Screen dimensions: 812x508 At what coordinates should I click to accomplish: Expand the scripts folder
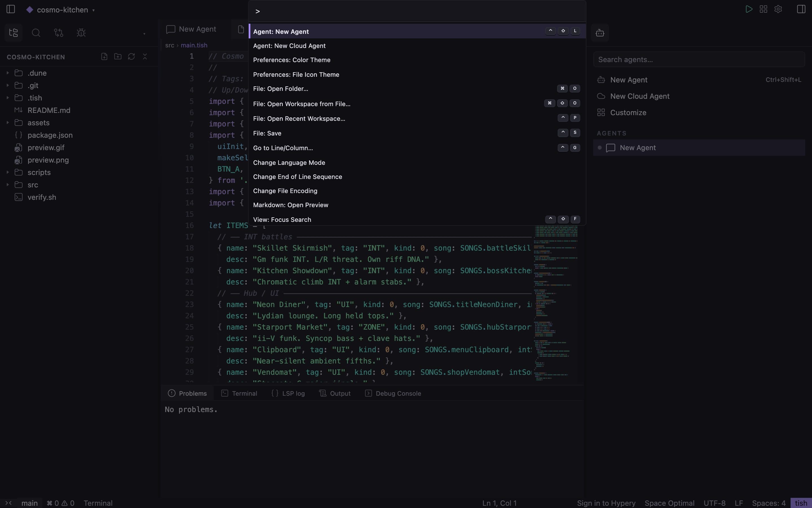pyautogui.click(x=8, y=172)
